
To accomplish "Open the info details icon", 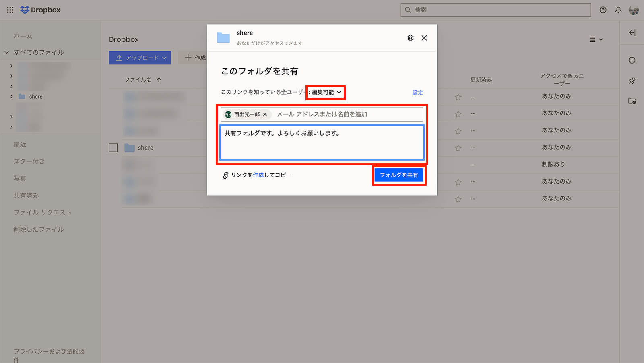I will tap(632, 60).
